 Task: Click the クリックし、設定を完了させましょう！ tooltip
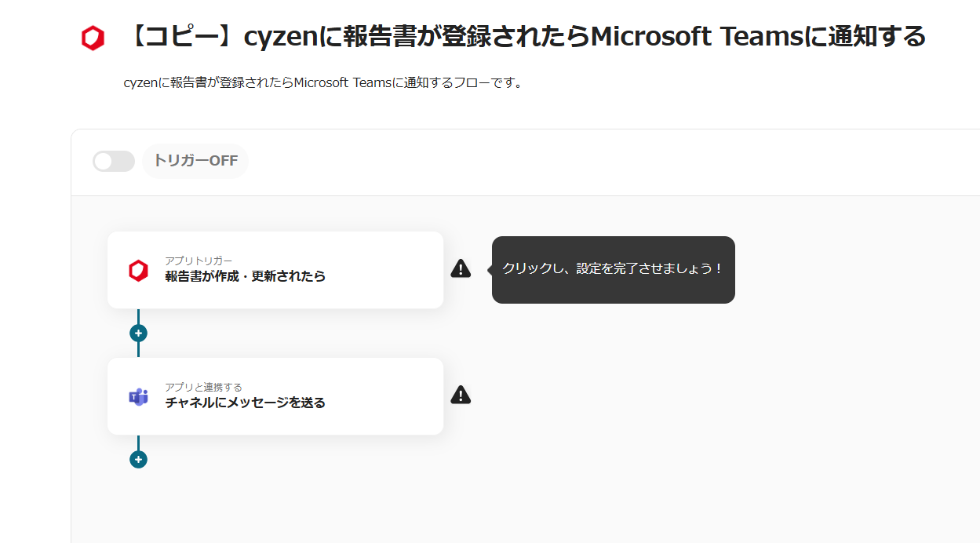coord(613,269)
